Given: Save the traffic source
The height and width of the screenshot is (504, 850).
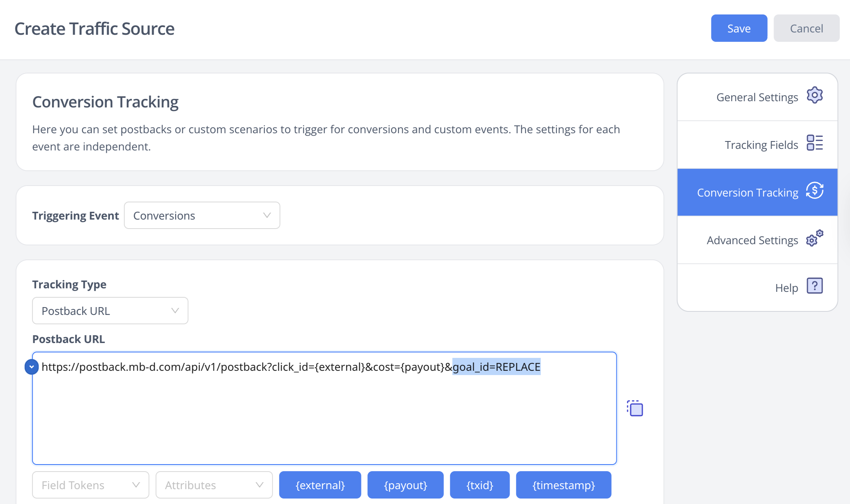Looking at the screenshot, I should pos(739,29).
